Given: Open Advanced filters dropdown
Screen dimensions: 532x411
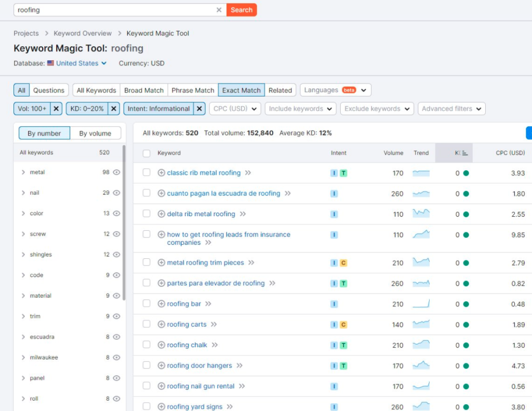Looking at the screenshot, I should point(451,109).
